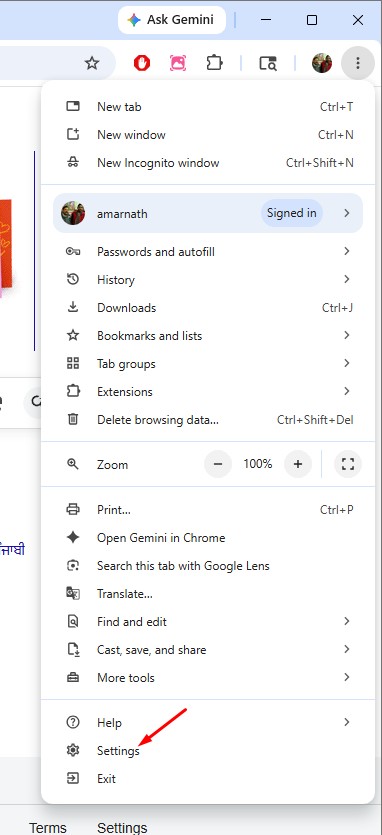382x835 pixels.
Task: Click the Gemini sparkle icon in menu
Action: click(x=73, y=538)
